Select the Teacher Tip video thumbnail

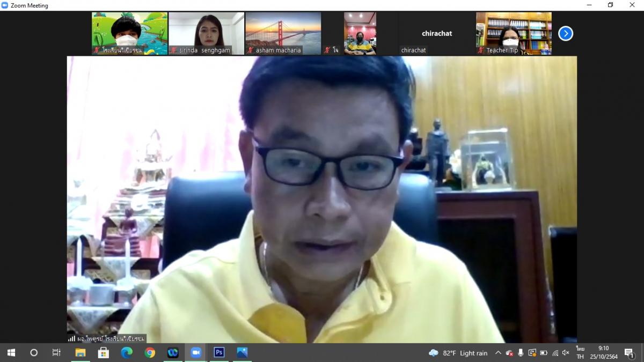(514, 33)
